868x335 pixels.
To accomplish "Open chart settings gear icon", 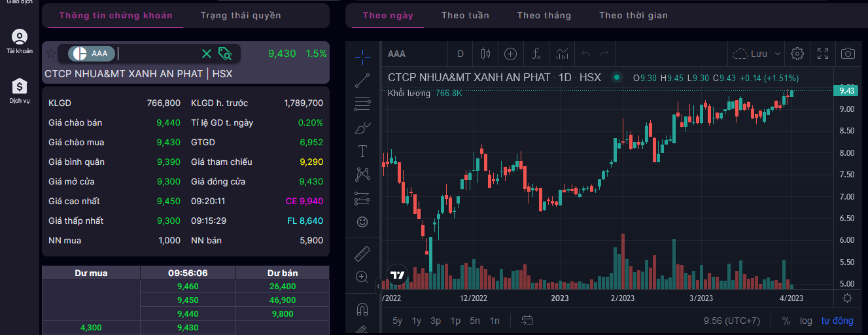I will point(797,54).
